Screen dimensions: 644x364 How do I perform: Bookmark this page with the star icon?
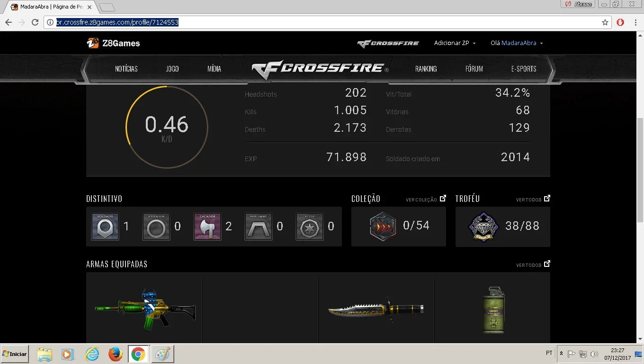tap(605, 22)
